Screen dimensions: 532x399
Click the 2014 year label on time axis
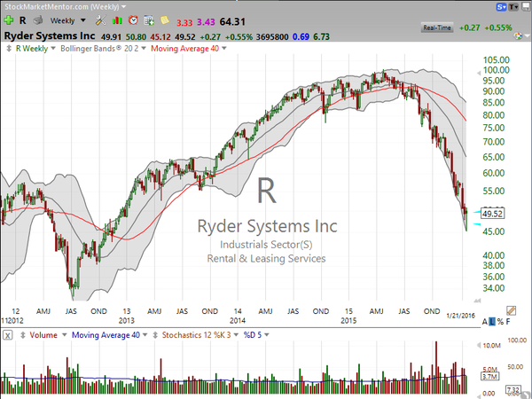click(x=238, y=320)
